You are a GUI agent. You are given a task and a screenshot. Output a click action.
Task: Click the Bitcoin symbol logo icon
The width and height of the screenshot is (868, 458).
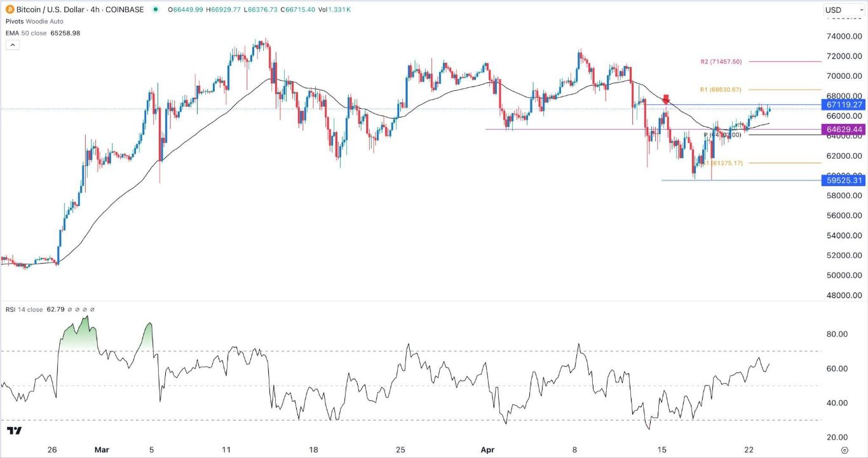pos(10,10)
